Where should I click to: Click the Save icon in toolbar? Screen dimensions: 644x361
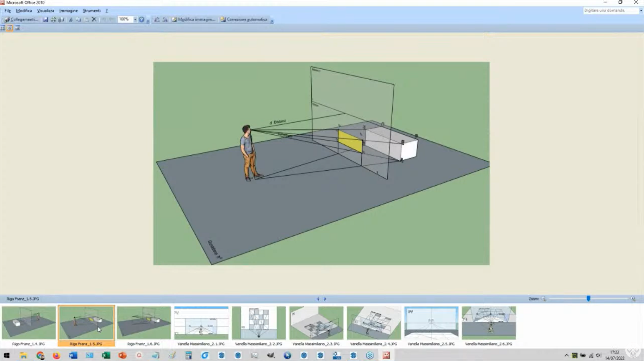pos(45,20)
